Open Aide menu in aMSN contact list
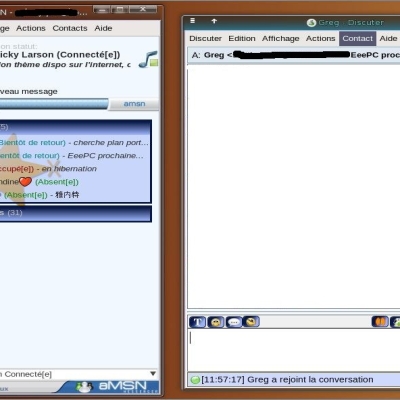Screen dimensions: 400x400 click(103, 28)
